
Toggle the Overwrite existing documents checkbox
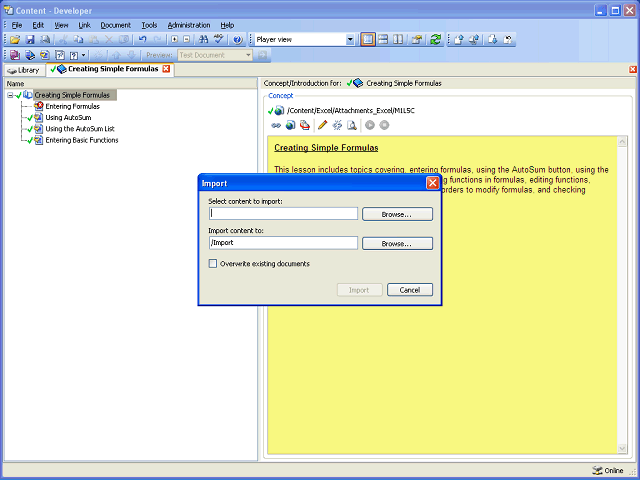(213, 264)
